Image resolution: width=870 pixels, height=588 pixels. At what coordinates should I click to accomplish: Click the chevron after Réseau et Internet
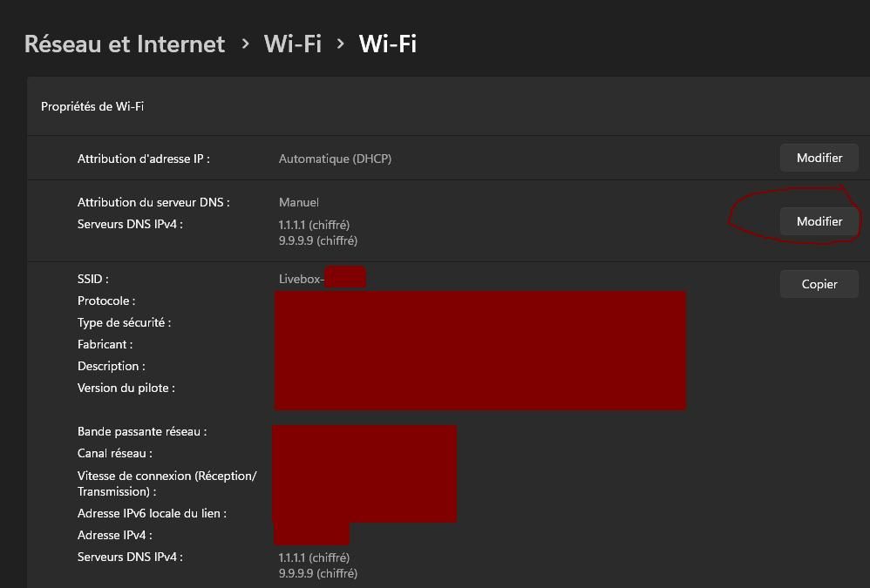click(245, 44)
